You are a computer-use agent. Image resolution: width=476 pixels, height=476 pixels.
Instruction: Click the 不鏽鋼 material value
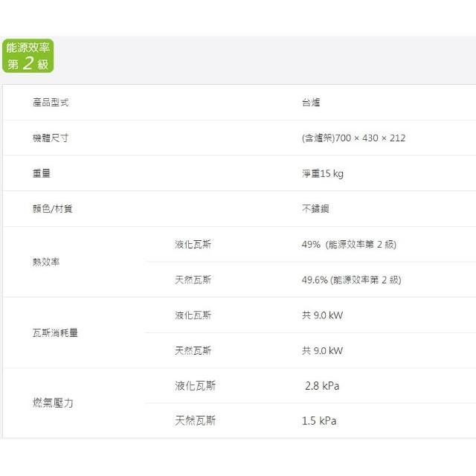[315, 209]
